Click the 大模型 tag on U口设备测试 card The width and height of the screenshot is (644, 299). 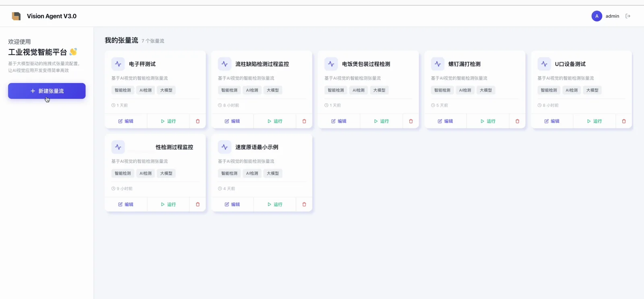click(x=592, y=90)
